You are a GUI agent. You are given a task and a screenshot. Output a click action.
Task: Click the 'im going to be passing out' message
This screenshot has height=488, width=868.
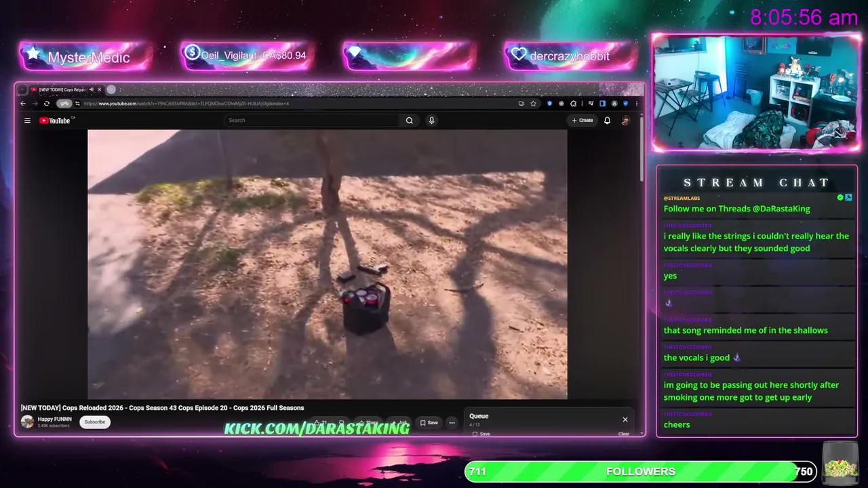click(751, 391)
